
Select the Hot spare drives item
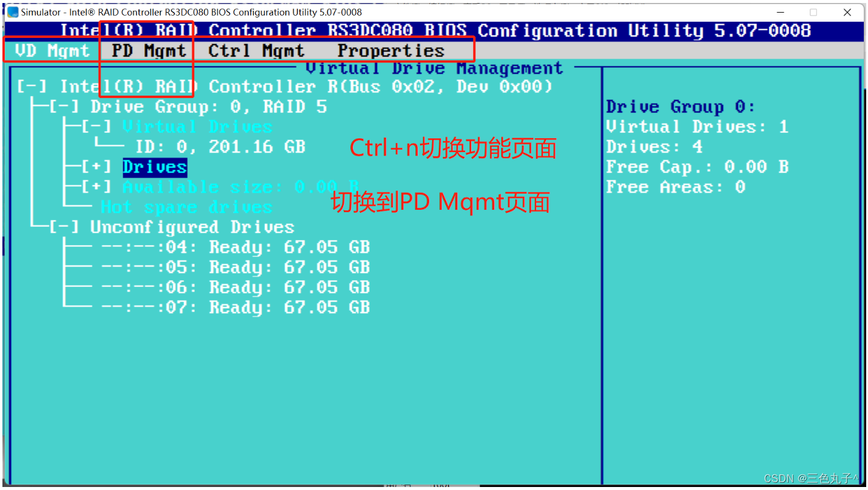tap(186, 207)
